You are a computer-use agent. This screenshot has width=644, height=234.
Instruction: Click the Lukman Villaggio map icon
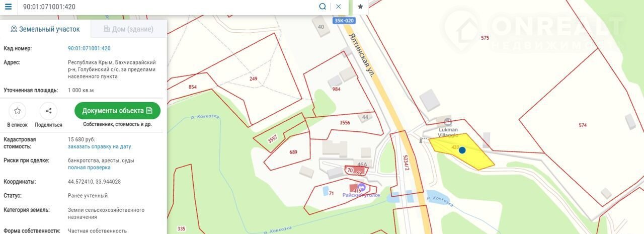(448, 122)
